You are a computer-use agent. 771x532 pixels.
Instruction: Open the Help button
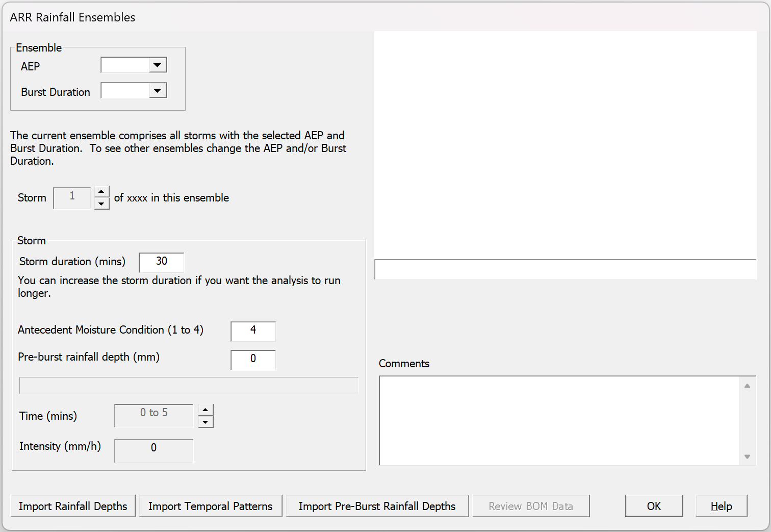click(x=722, y=506)
